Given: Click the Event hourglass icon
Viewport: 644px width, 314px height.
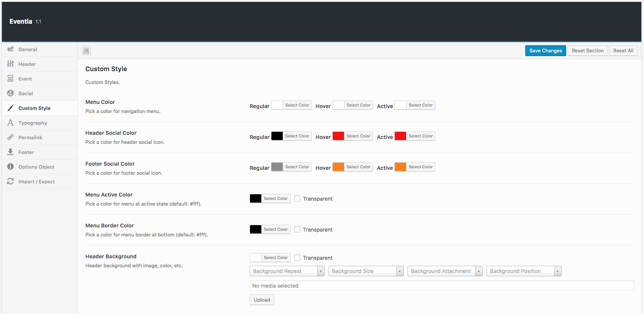Looking at the screenshot, I should pos(11,79).
